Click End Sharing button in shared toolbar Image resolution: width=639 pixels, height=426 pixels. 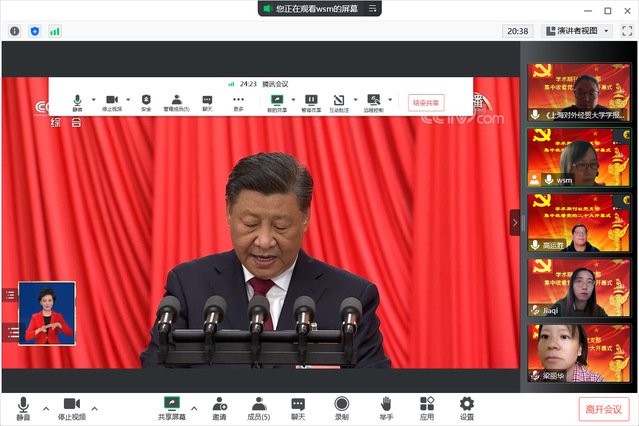426,102
